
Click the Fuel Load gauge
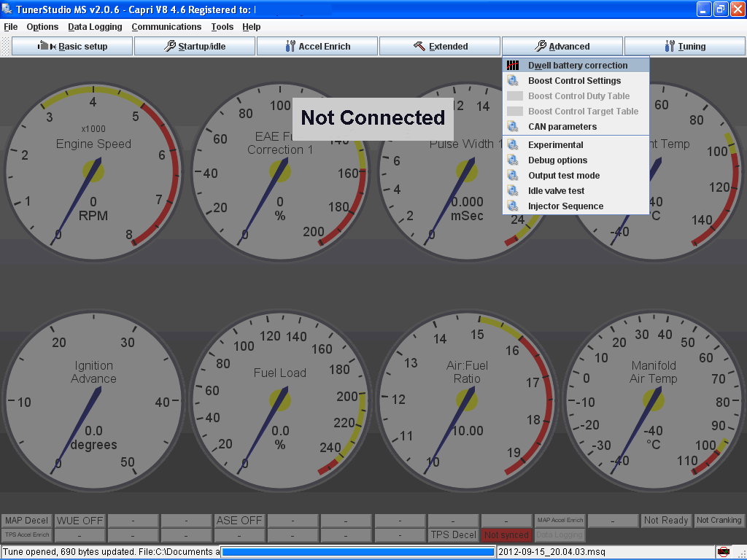[x=280, y=400]
